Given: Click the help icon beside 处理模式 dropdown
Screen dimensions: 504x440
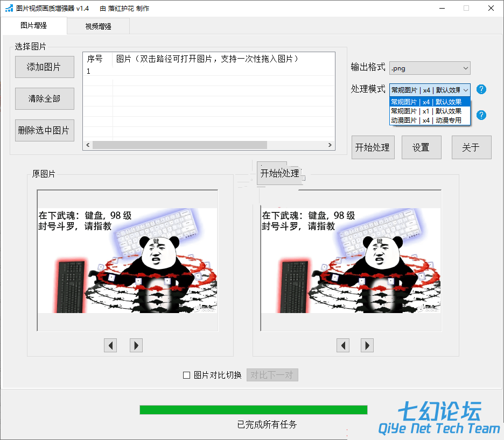Looking at the screenshot, I should (481, 89).
